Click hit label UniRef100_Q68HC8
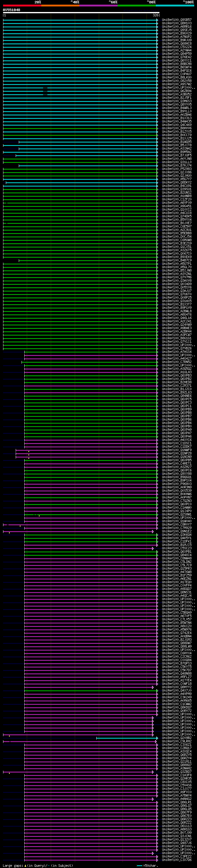Image resolution: width=197 pixels, height=868 pixels. [x=177, y=43]
